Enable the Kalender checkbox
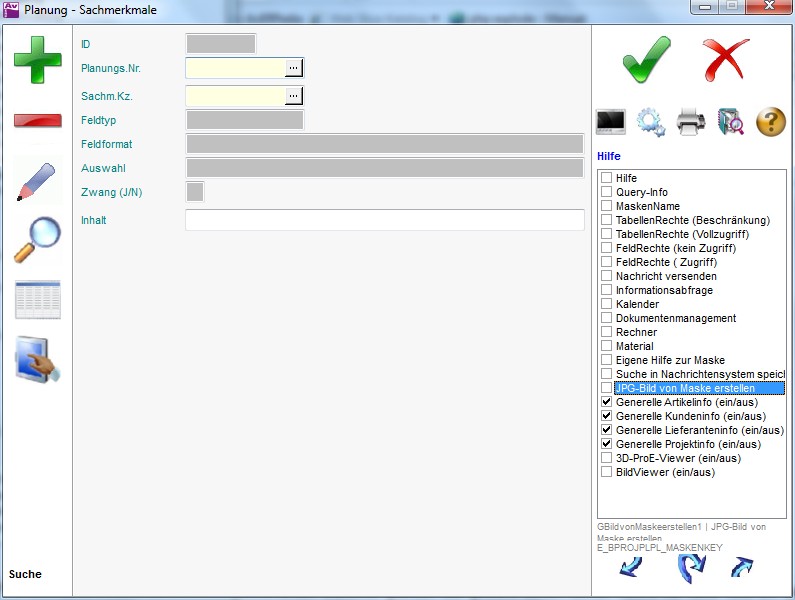Viewport: 795px width, 600px height. [607, 304]
